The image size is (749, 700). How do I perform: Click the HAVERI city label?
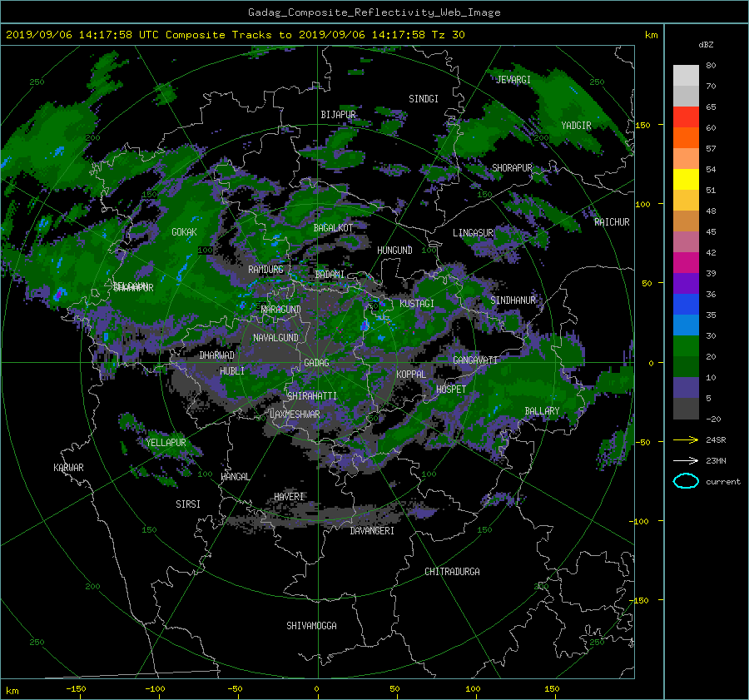tap(289, 497)
